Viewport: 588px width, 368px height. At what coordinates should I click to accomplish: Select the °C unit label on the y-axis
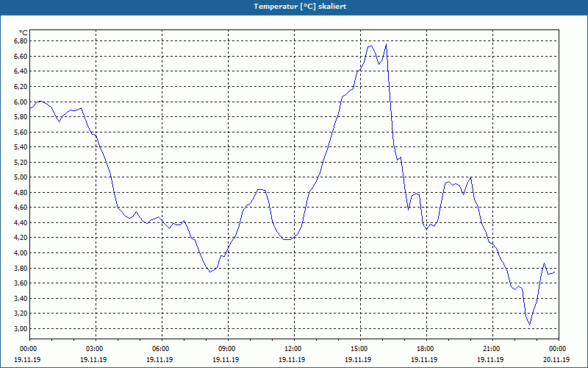coord(24,33)
